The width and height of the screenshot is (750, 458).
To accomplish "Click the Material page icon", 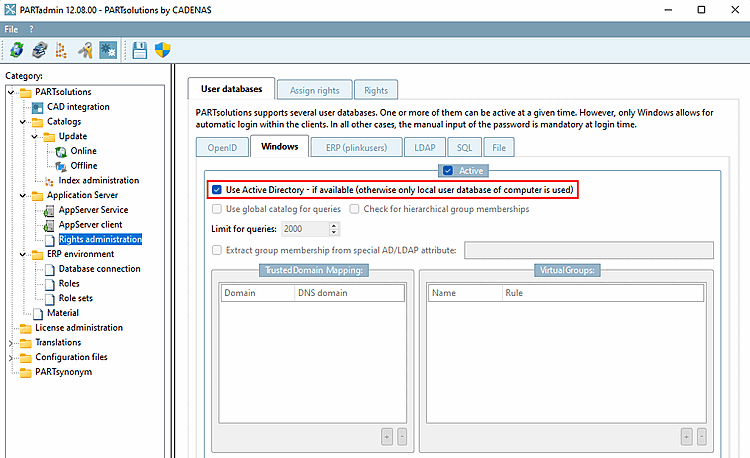I will (38, 314).
